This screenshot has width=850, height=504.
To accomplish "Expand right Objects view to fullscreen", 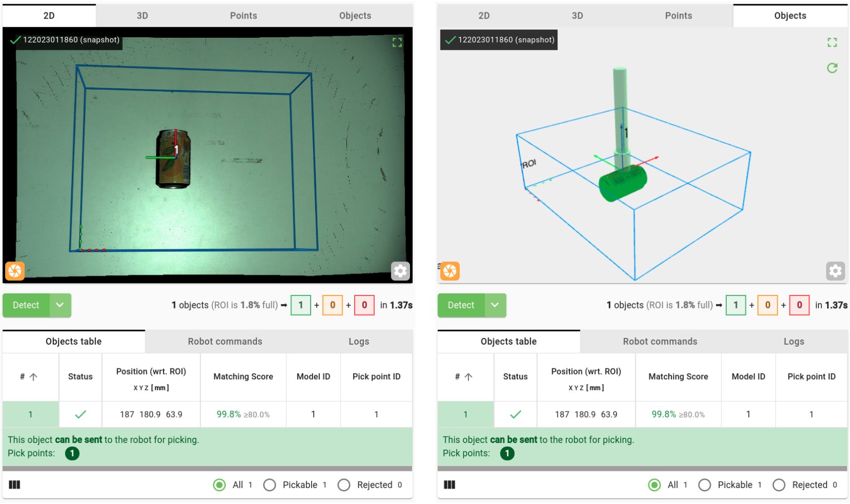I will (x=832, y=42).
